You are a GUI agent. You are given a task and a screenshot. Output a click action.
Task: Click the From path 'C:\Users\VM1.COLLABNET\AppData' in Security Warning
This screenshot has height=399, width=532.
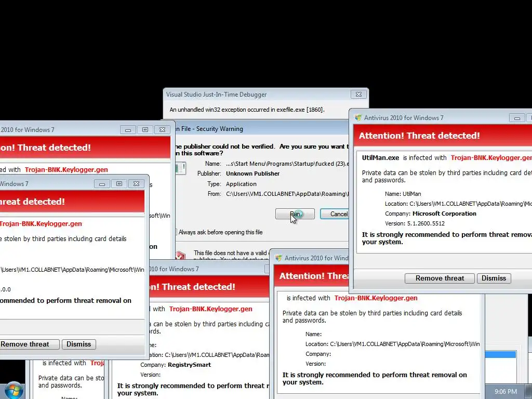[x=287, y=194]
